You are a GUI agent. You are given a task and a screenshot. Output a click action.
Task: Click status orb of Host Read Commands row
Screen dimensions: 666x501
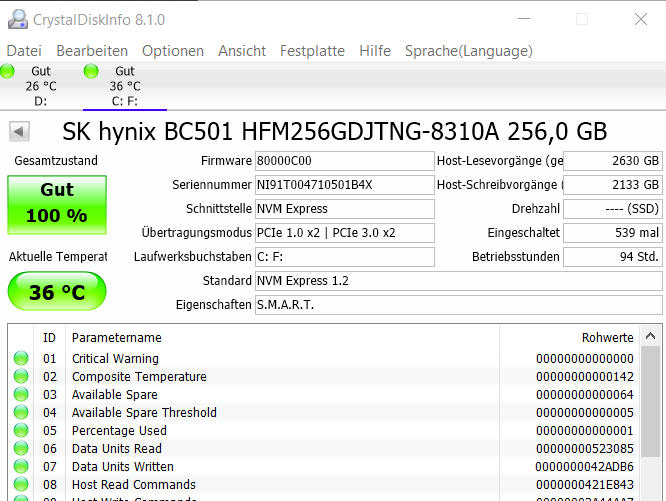point(21,484)
